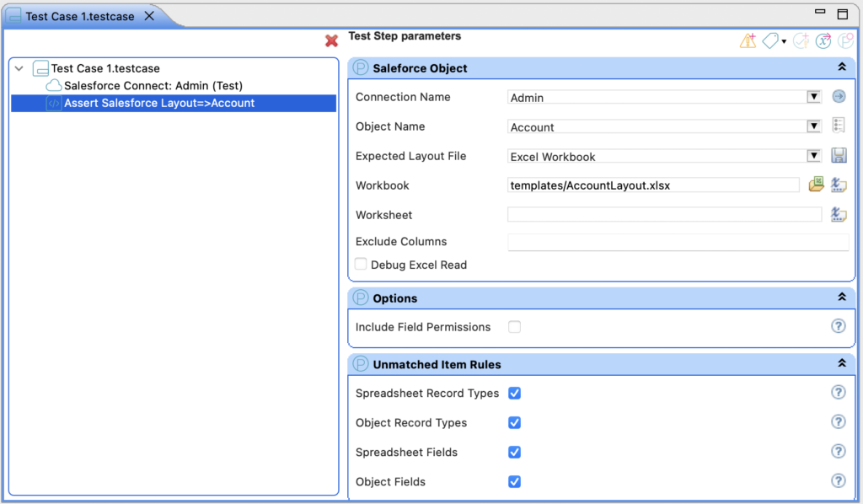863x504 pixels.
Task: Open the tag label dropdown in the toolbar
Action: click(x=782, y=40)
